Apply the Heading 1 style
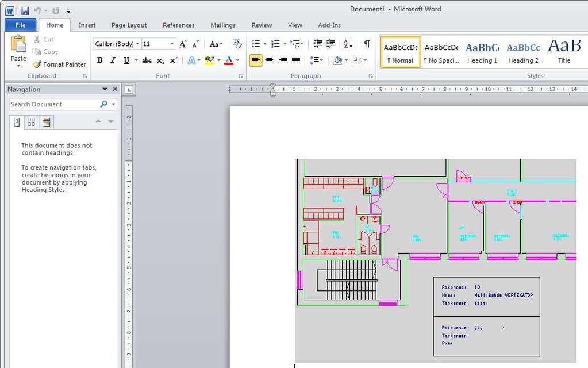Screen dimensions: 588x368 [482, 52]
